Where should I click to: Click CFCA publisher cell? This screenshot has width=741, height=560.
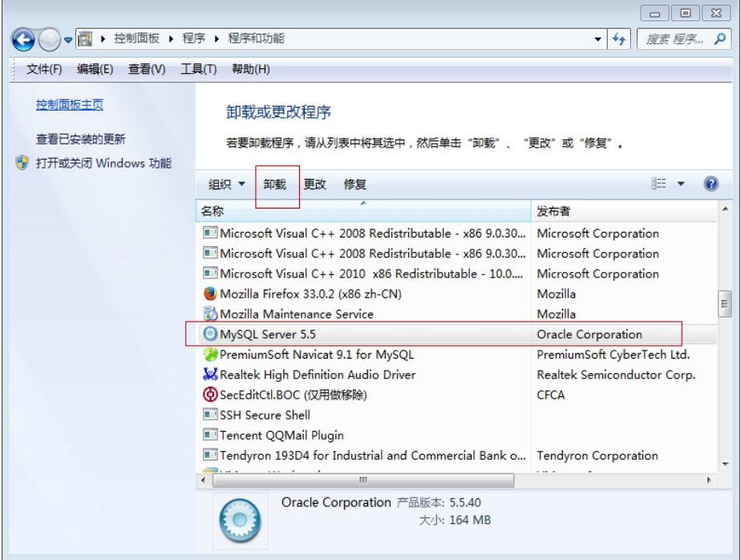[x=551, y=395]
